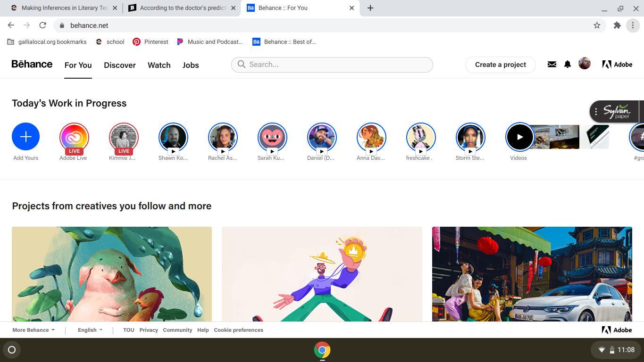644x362 pixels.
Task: Open the Music and Podcast bookmark
Action: tap(209, 42)
